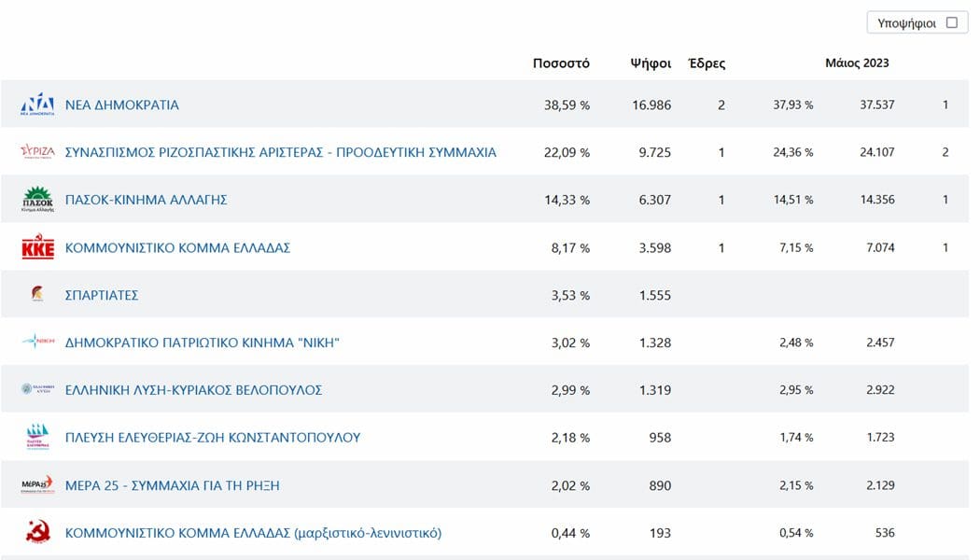
Task: Open ΠΛΕΥΣΗ ΕΛΕΥΘΕΡΙΑΣ-ΖΩΗ ΚΩΝΣΤΑΝΤΟΠΟΥΛΟΥ link
Action: coord(213,438)
